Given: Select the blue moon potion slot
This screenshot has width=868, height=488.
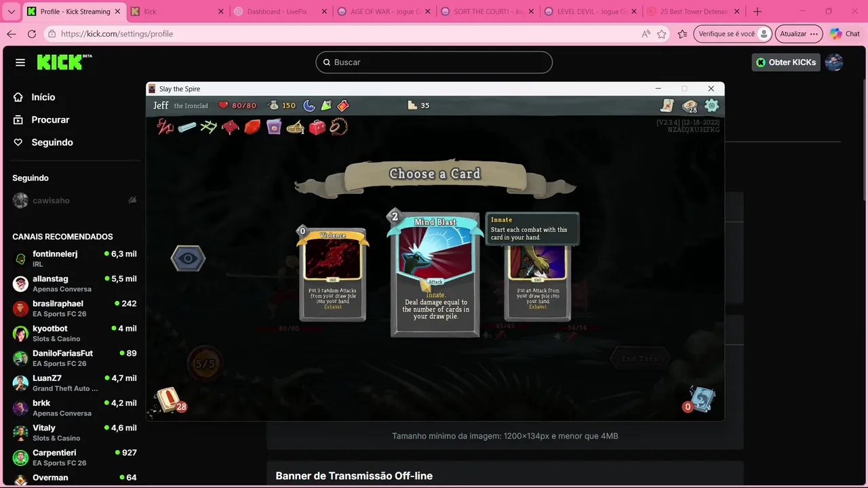Looking at the screenshot, I should pyautogui.click(x=309, y=105).
